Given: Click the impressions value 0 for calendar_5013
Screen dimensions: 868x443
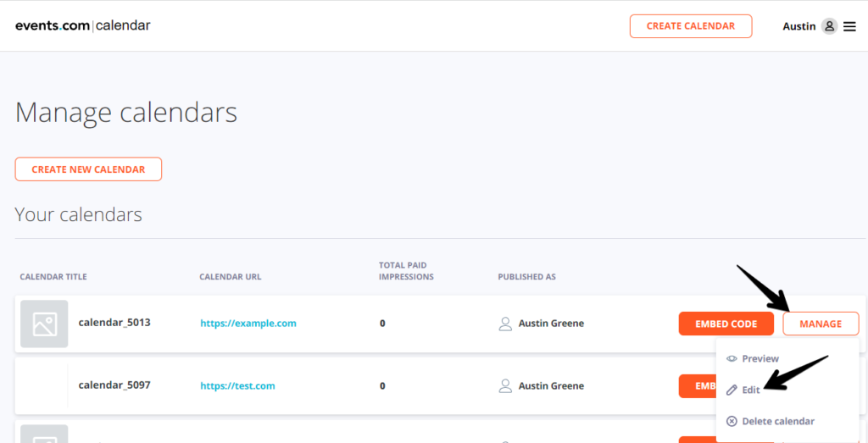Looking at the screenshot, I should click(382, 324).
